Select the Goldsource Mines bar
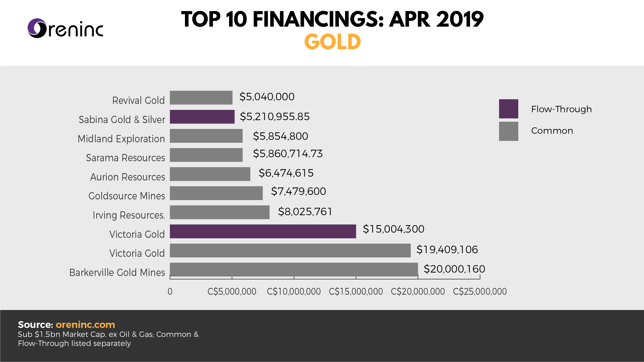644x362 pixels. click(216, 193)
